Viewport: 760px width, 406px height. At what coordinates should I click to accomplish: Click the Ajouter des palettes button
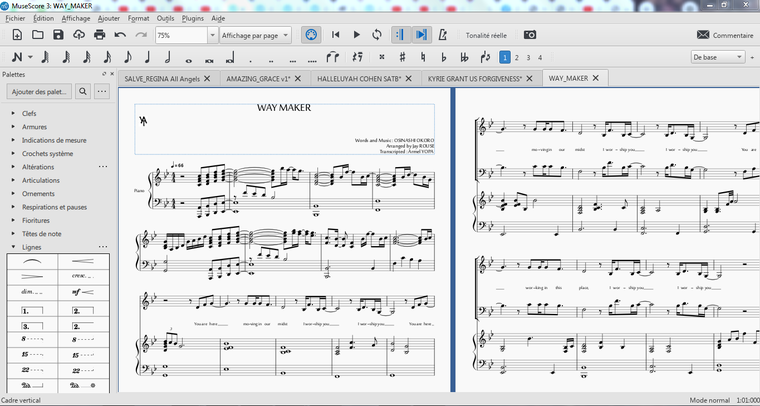click(37, 91)
